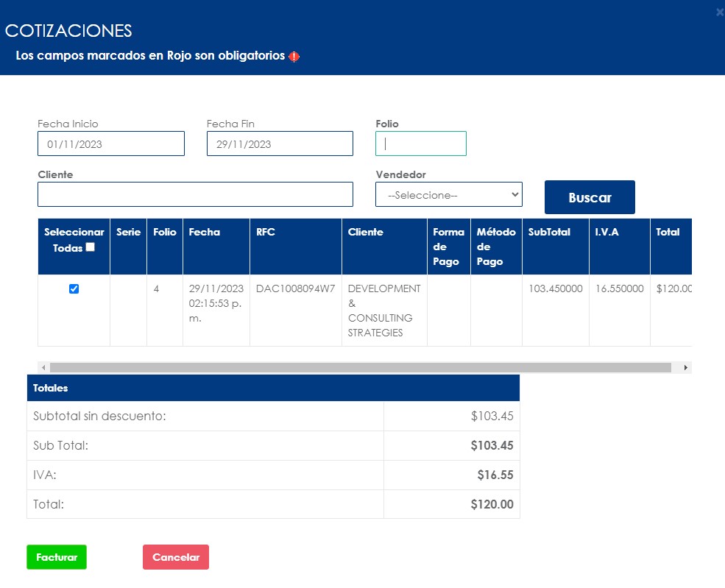Click the RFC column header
This screenshot has height=588, width=725.
265,232
